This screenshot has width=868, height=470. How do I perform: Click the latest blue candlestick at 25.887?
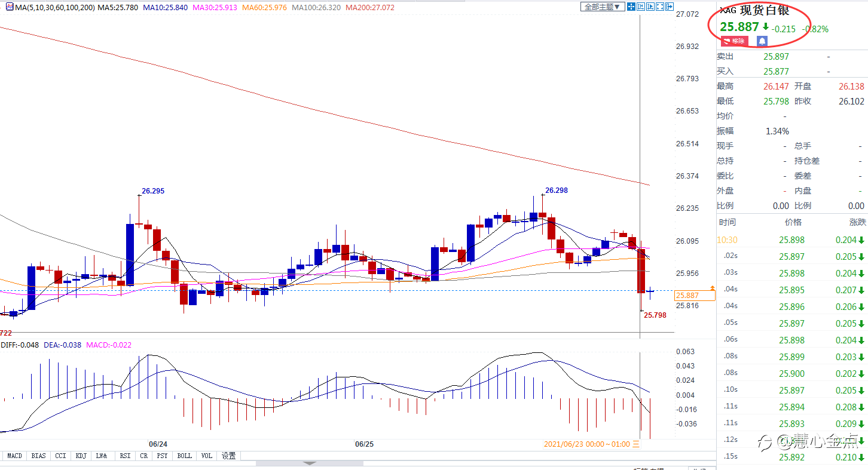point(650,291)
